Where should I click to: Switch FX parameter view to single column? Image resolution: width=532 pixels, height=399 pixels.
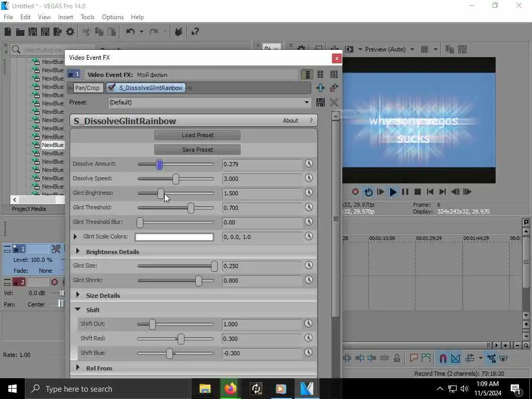307,74
